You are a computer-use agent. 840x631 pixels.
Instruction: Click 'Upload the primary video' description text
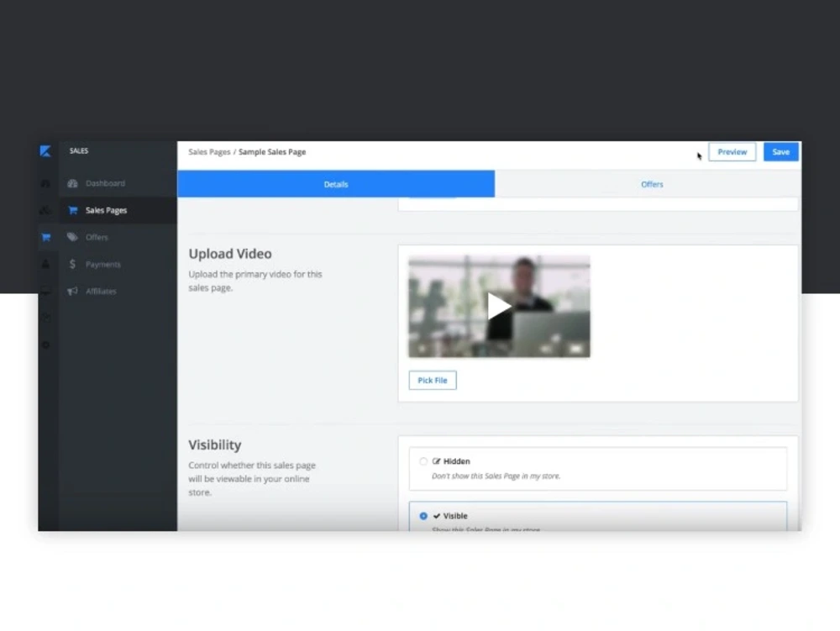(255, 281)
